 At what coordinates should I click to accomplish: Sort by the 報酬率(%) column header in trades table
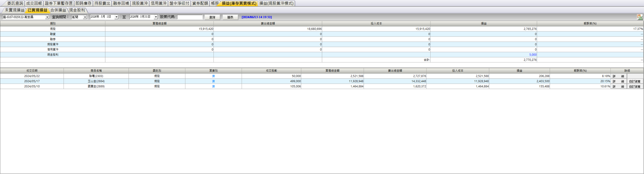[580, 71]
